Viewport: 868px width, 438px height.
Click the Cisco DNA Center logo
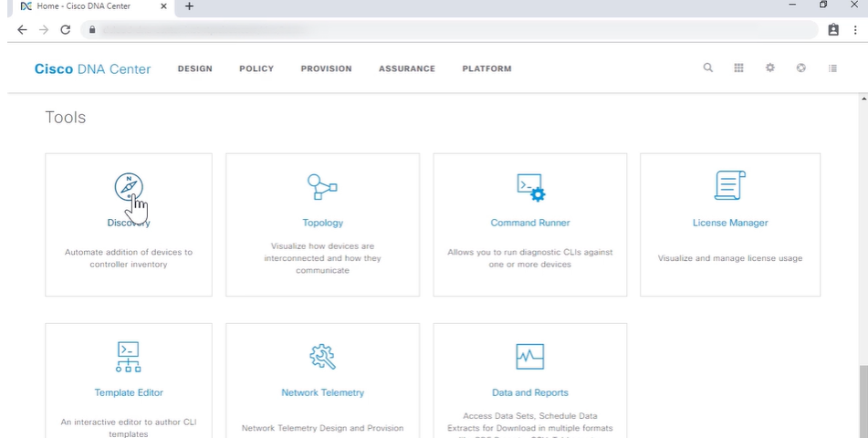(92, 68)
